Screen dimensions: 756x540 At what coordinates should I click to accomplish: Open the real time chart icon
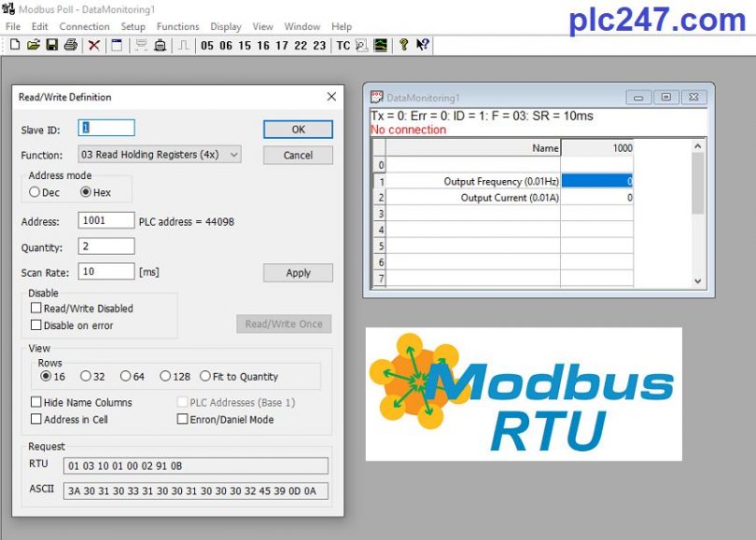coord(381,46)
